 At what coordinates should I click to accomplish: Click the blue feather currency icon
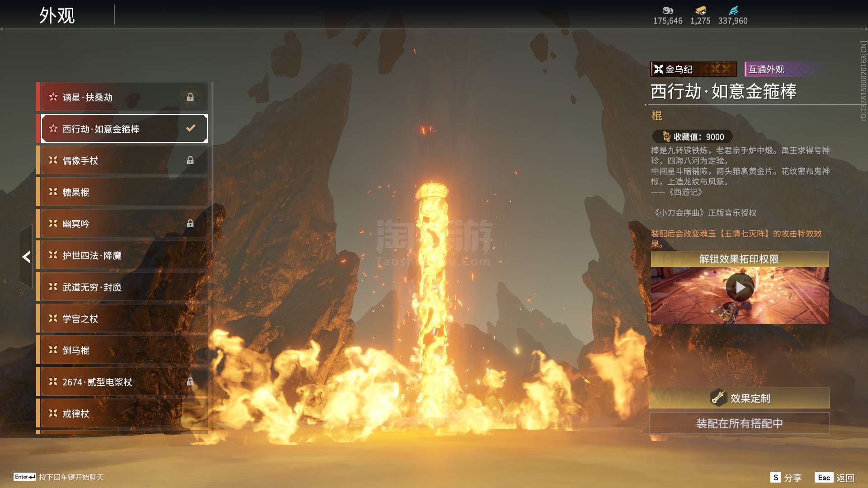coord(733,10)
